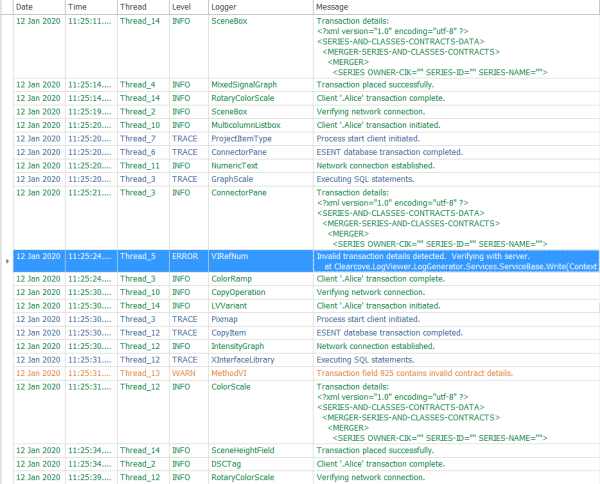600x484 pixels.
Task: Select the MethodVI logger cell
Action: pos(261,373)
